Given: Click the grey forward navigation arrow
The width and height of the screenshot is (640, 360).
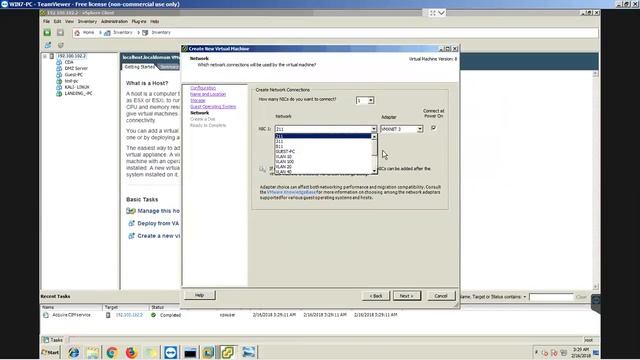Looking at the screenshot, I should click(x=60, y=33).
